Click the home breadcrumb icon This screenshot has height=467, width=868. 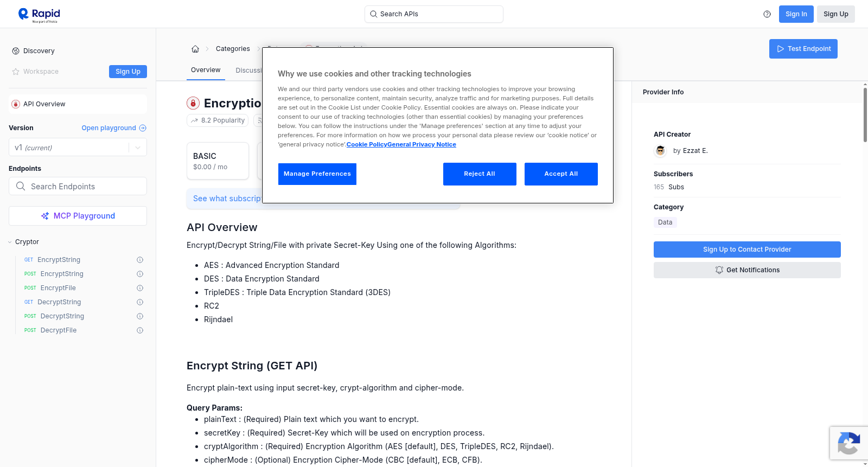click(195, 49)
